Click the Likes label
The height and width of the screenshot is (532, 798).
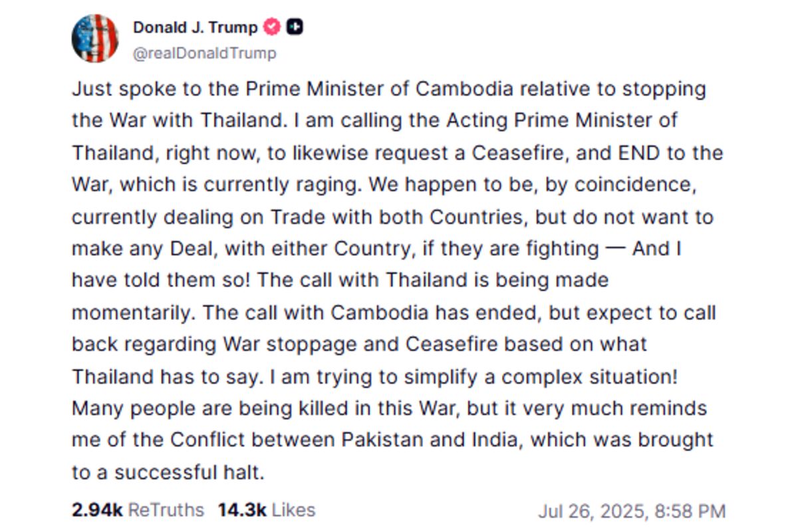coord(293,510)
